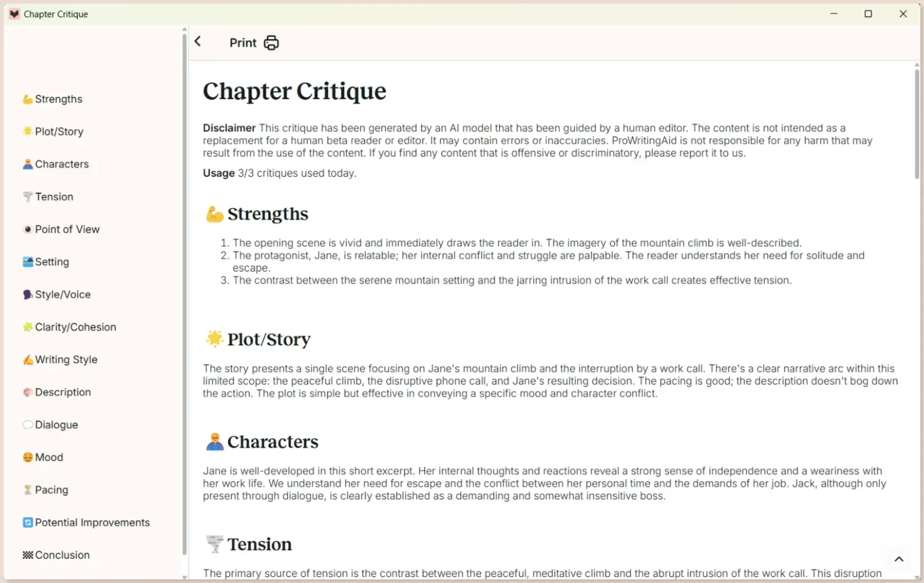Click the clamp icon beside Tension
This screenshot has width=924, height=583.
pyautogui.click(x=28, y=196)
